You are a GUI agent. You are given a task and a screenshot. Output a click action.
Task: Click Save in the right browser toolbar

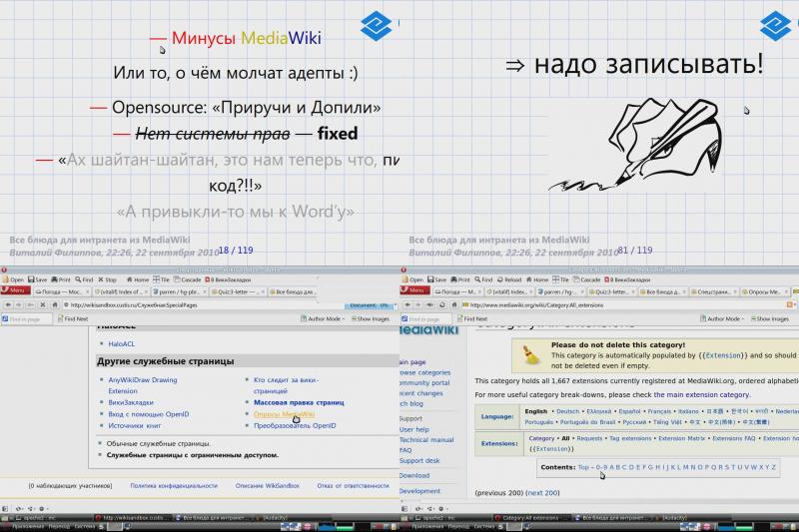(x=437, y=279)
